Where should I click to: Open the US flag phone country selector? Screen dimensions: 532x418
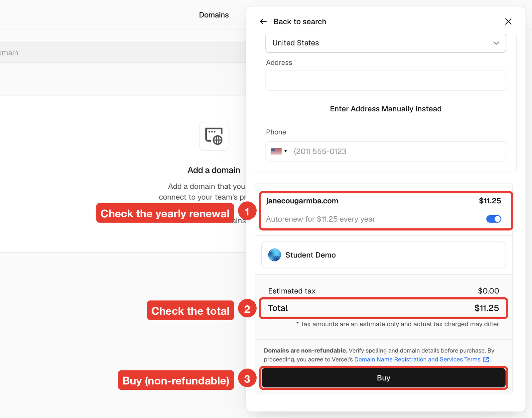[x=279, y=151]
